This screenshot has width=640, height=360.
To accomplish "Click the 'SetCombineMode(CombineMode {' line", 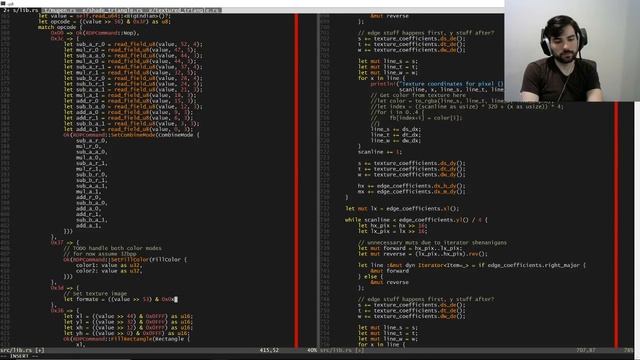I will [x=131, y=135].
